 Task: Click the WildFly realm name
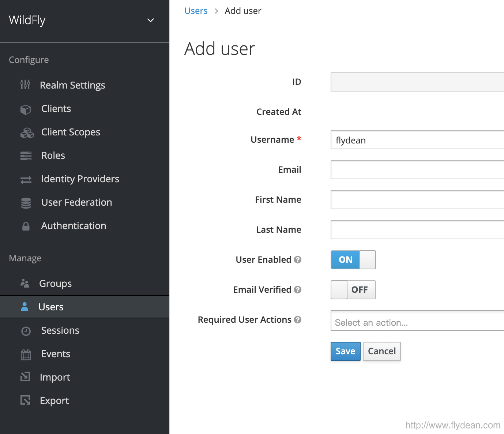click(x=27, y=20)
